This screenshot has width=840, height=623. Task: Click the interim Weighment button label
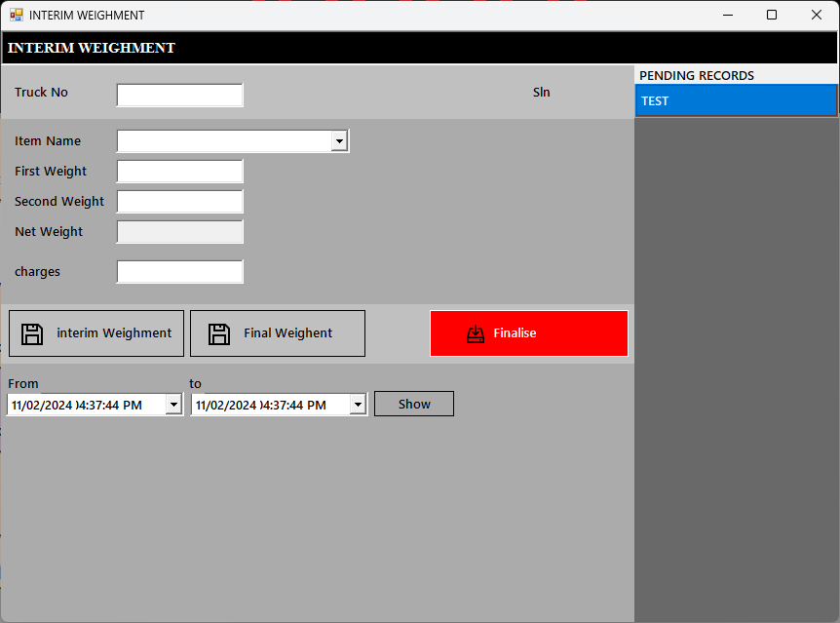(114, 333)
